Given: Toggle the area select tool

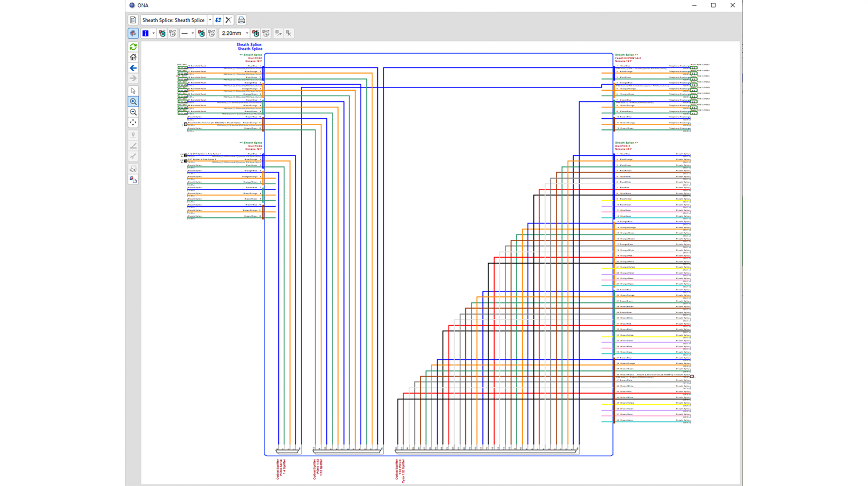Looking at the screenshot, I should tap(133, 169).
